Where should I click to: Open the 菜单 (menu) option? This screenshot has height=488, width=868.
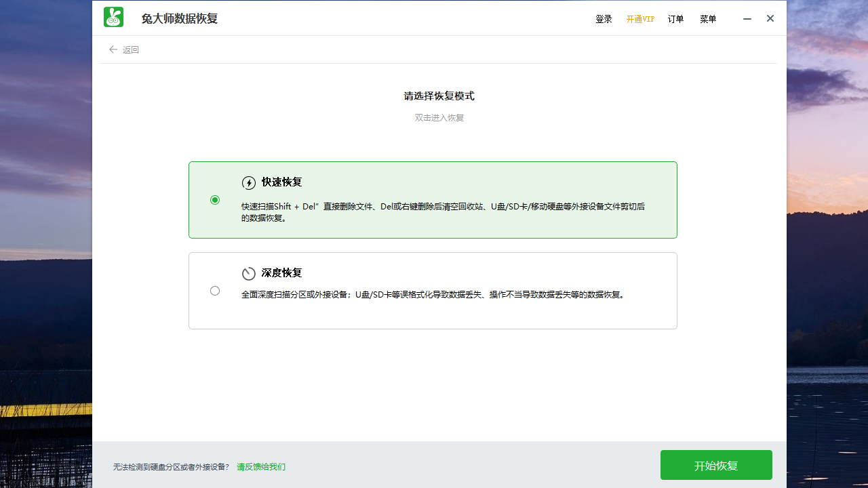coord(708,19)
